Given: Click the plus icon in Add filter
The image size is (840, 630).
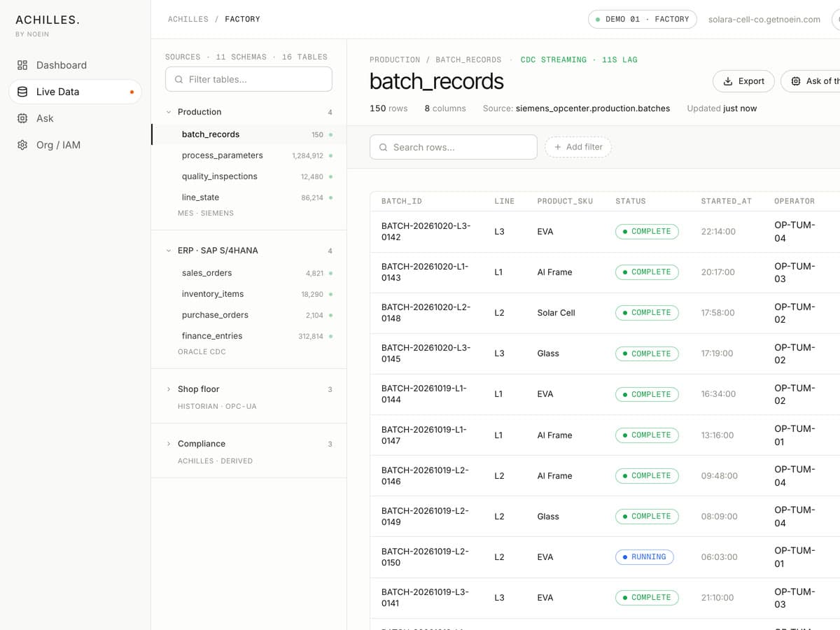Looking at the screenshot, I should 558,147.
